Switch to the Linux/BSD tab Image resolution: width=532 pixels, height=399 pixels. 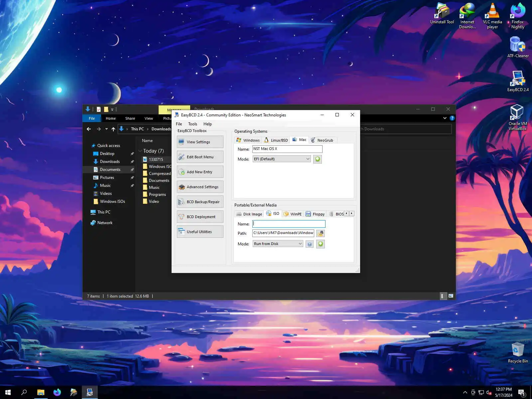(276, 140)
